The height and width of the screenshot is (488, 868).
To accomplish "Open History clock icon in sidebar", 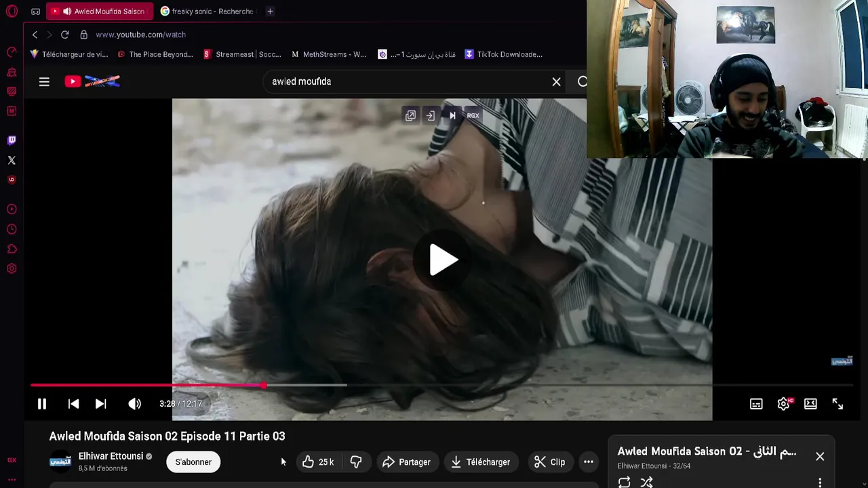I will [x=12, y=229].
